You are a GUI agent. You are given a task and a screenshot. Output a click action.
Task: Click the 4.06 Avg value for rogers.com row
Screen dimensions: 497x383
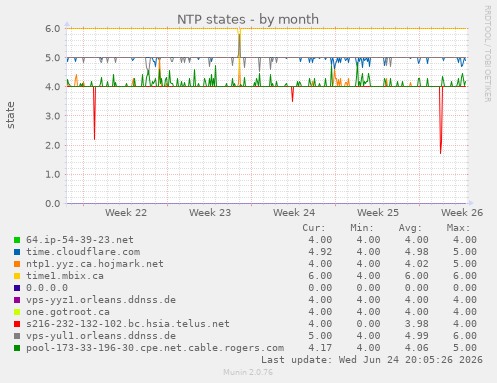(x=417, y=348)
